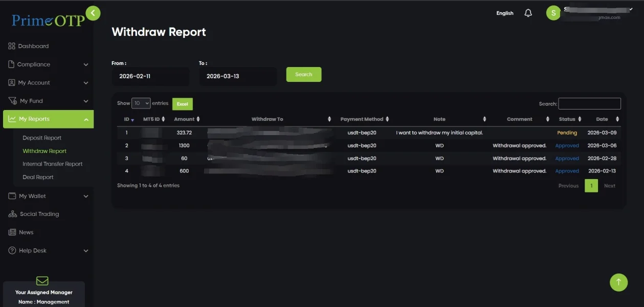Expand the My Account menu chevron
Screen dimensions: 644x307
pyautogui.click(x=86, y=83)
